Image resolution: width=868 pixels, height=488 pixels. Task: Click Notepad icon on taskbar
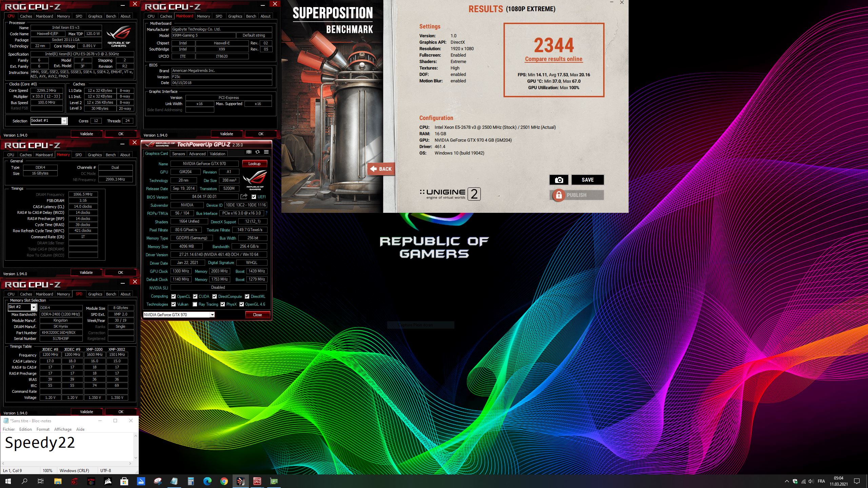[x=174, y=481]
